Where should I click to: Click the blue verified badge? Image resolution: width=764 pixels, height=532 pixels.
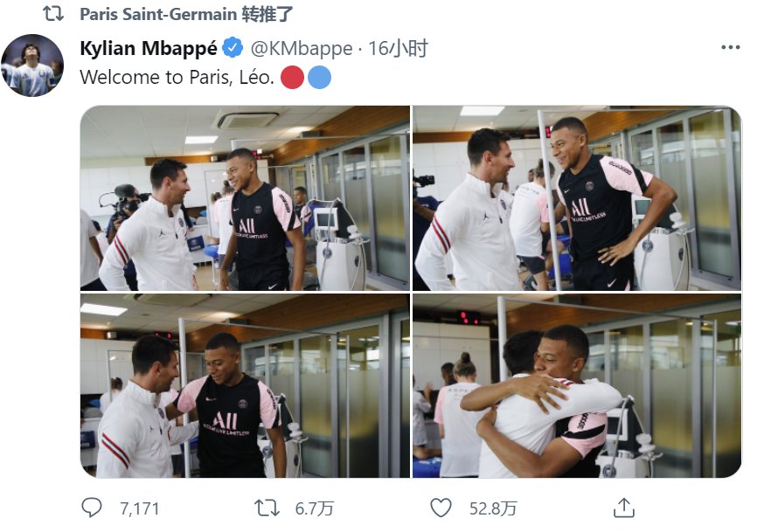click(x=233, y=48)
